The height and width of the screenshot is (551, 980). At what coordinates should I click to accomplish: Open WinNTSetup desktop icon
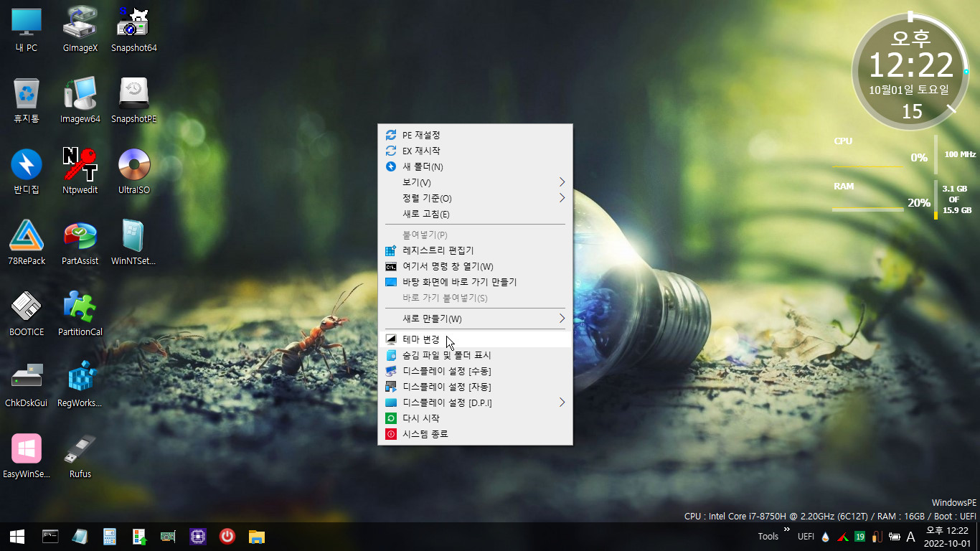(134, 242)
